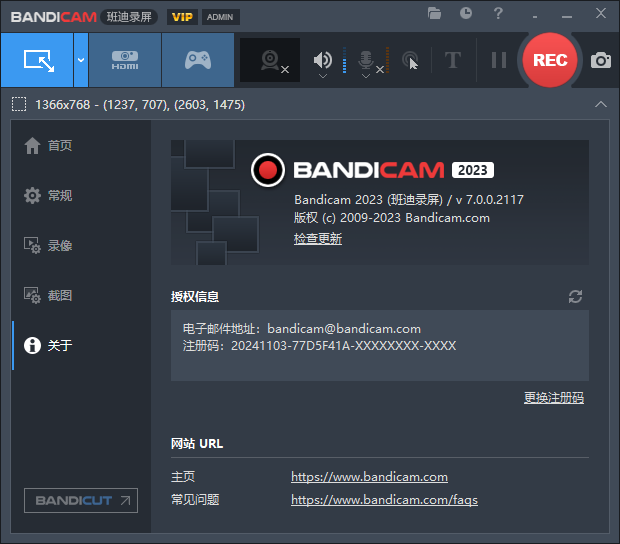This screenshot has height=544, width=620.
Task: Click the BANDICUT button
Action: pos(81,500)
